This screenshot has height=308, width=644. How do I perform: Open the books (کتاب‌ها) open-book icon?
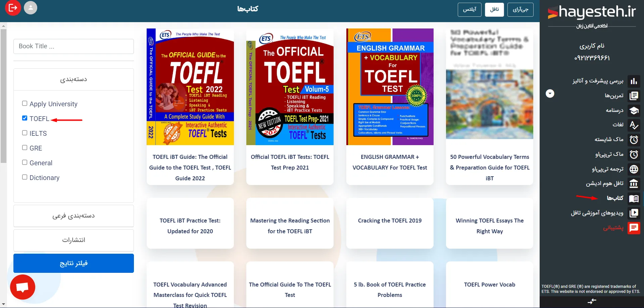click(634, 198)
